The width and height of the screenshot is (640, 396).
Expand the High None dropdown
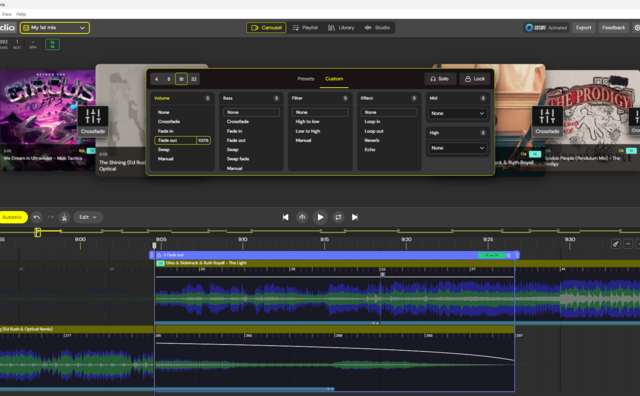tap(457, 148)
